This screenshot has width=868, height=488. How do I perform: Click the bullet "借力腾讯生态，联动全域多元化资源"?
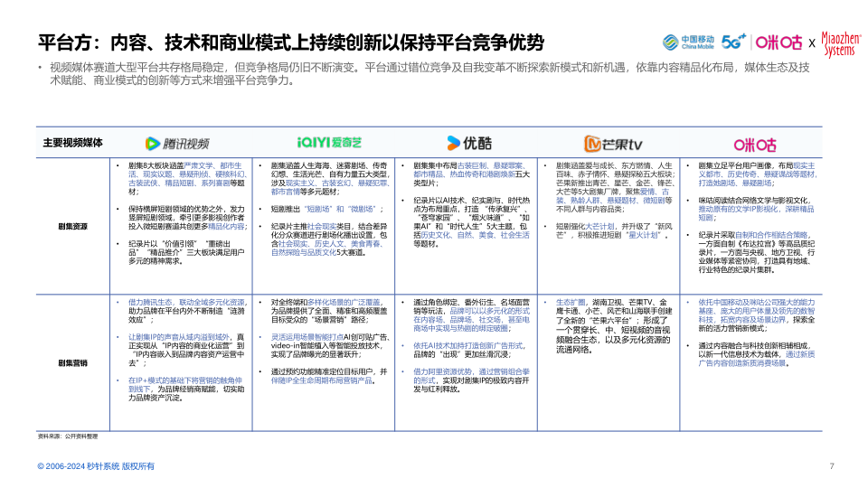click(187, 311)
